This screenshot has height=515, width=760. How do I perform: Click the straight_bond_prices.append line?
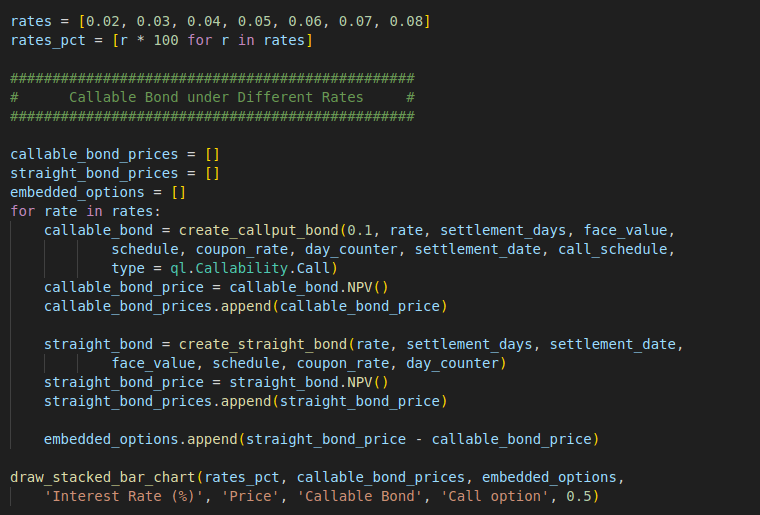pos(246,401)
